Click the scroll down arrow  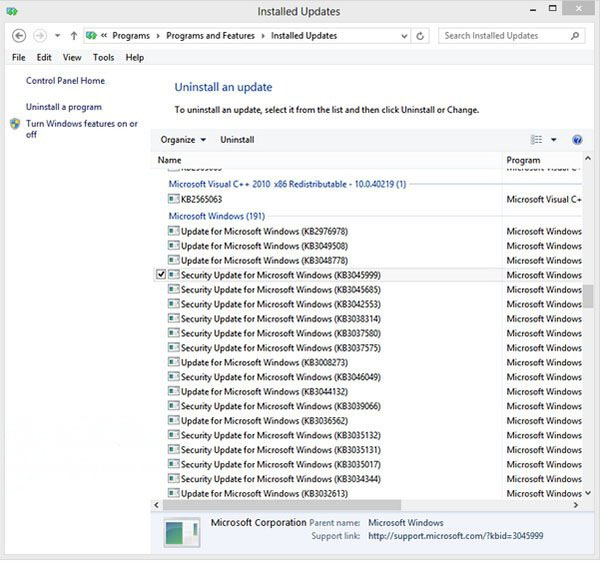pyautogui.click(x=588, y=493)
